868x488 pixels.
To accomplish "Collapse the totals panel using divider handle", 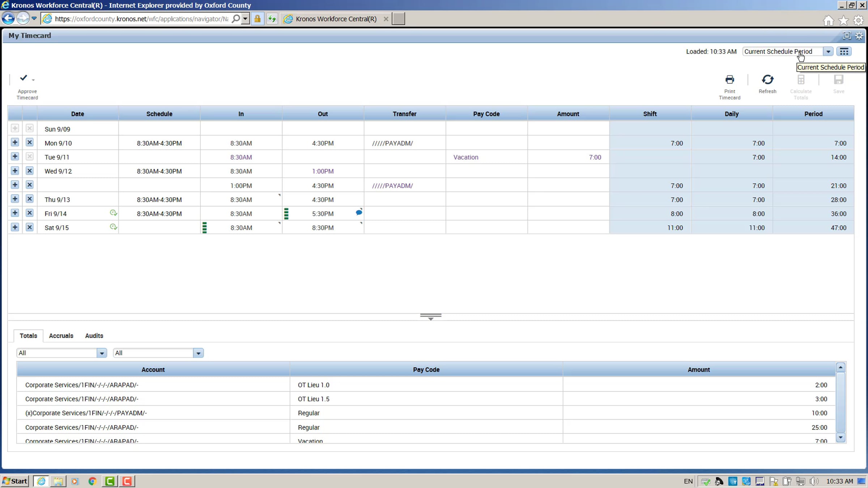I will pos(430,317).
